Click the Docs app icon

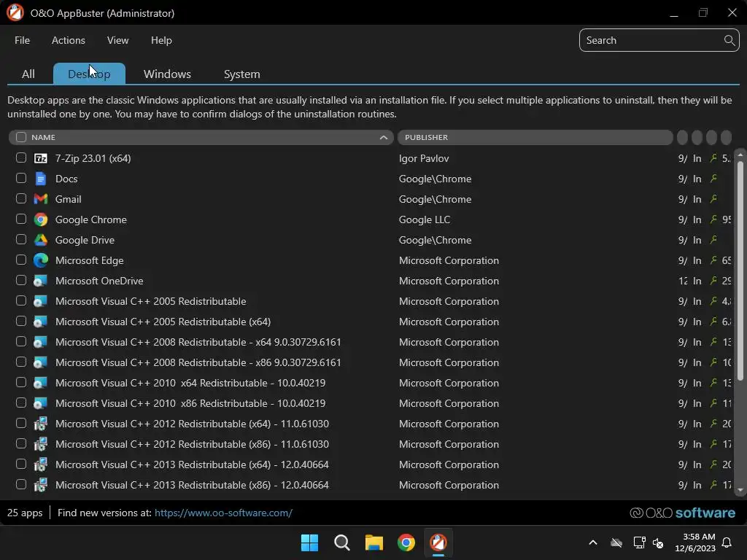coord(41,179)
